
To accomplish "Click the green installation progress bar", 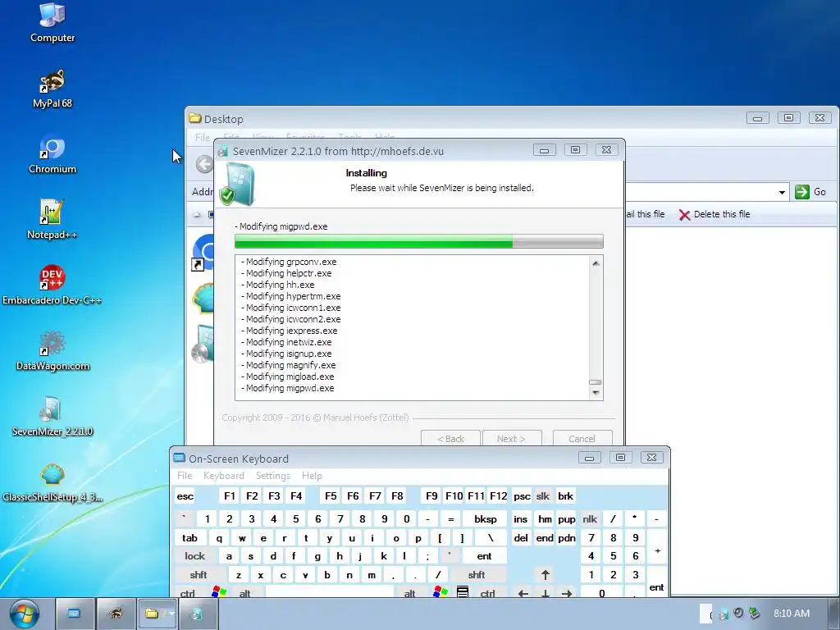I will coord(419,242).
